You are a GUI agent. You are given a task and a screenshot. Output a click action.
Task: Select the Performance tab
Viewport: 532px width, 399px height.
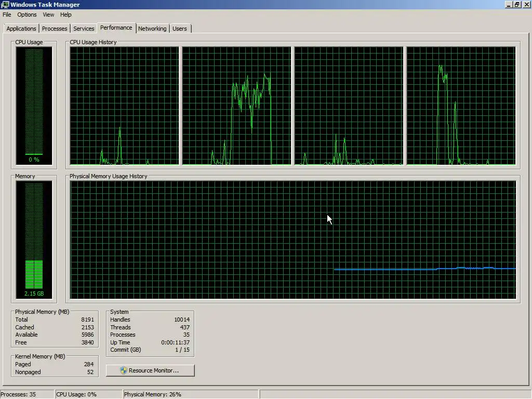point(116,28)
